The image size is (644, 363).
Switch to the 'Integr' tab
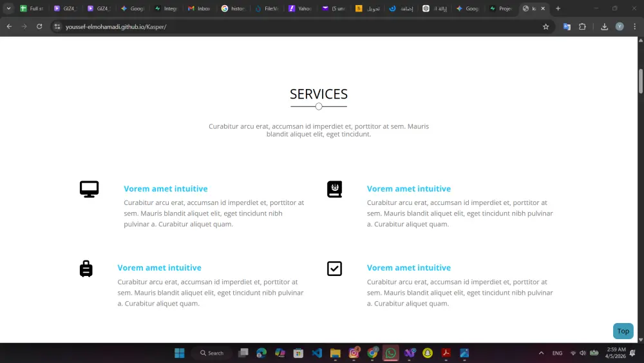coord(166,8)
